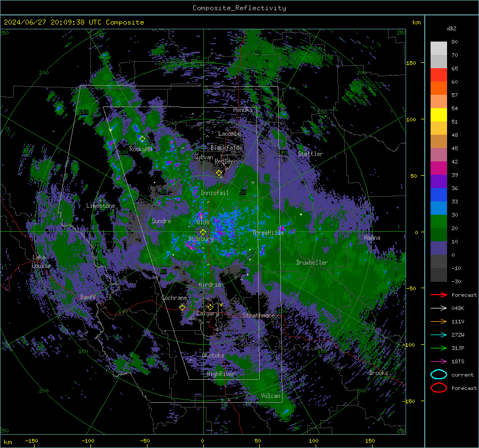
Task: Click the Vulcan city label
Action: [270, 396]
